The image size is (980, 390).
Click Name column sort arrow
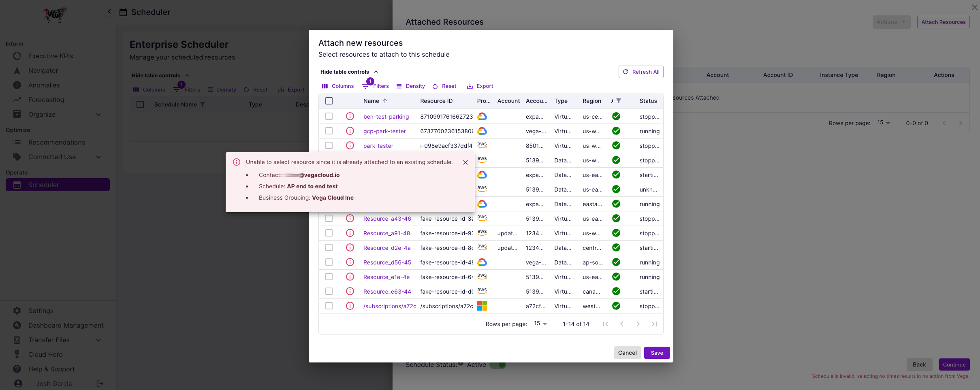385,101
